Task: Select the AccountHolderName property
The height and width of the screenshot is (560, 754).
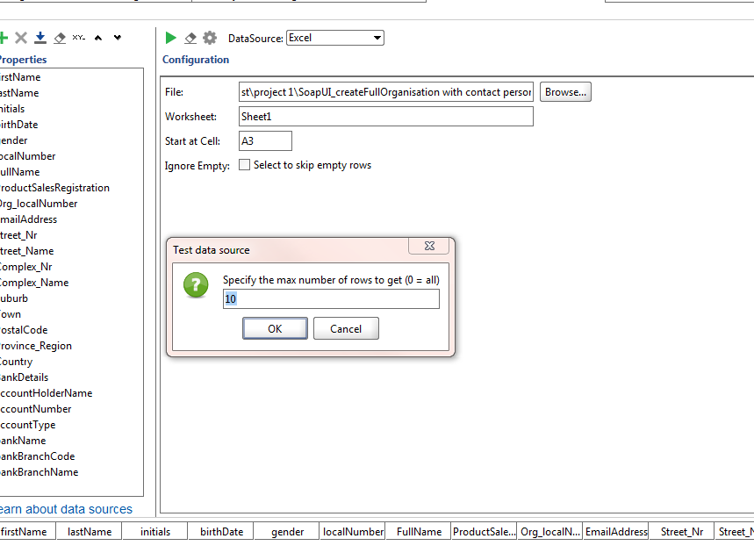Action: click(x=71, y=393)
